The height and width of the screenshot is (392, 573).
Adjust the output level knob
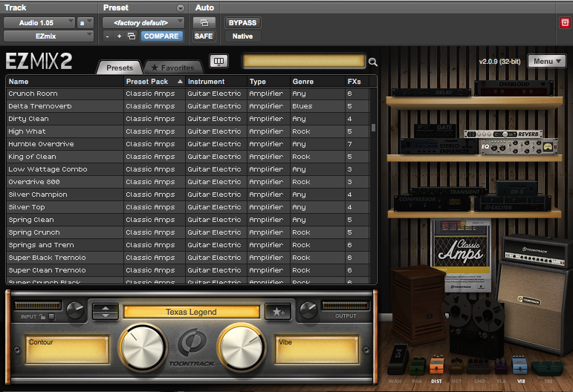coord(308,310)
